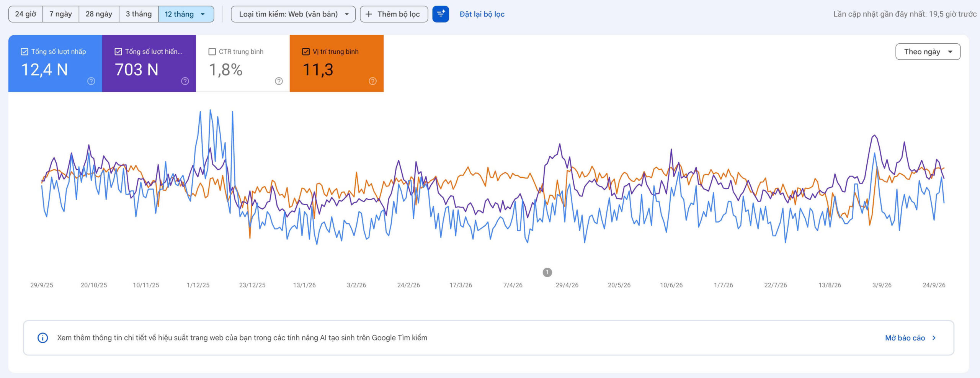
Task: Click the AI tạo sinh banner message text
Action: (x=242, y=338)
